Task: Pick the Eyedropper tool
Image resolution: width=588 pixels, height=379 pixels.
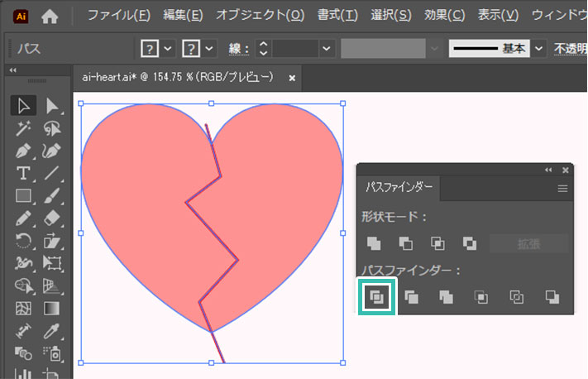Action: click(x=53, y=331)
